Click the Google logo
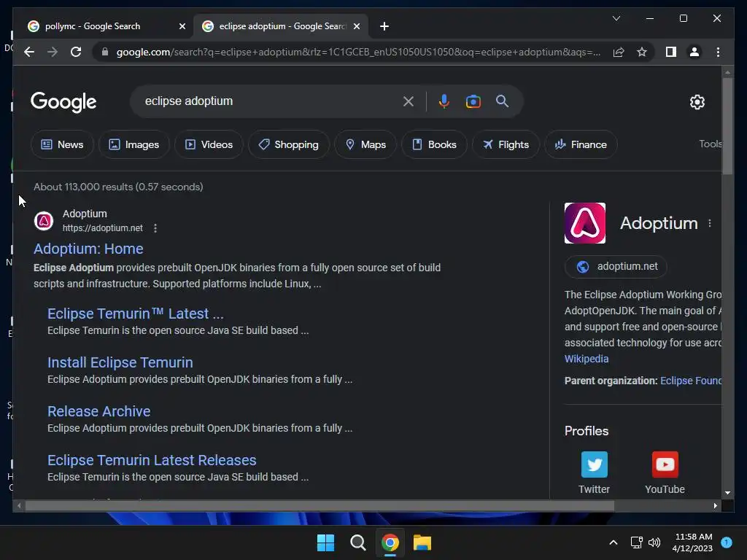747x560 pixels. (63, 101)
